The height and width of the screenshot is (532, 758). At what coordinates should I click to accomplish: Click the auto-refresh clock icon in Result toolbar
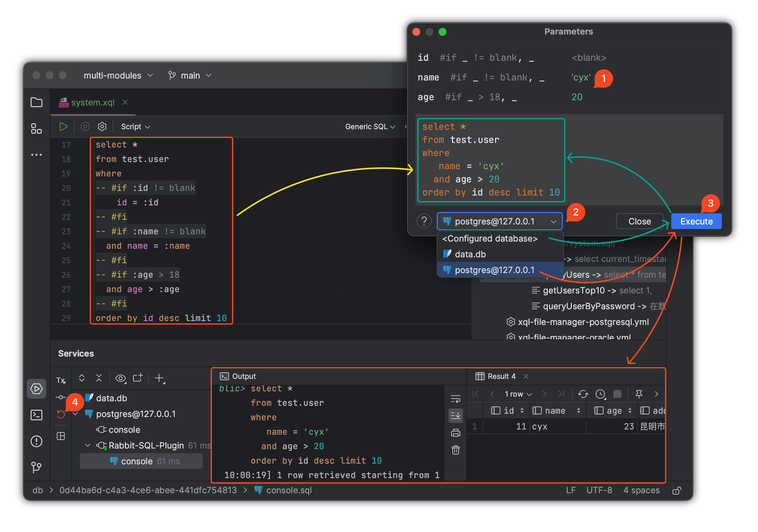(x=601, y=394)
